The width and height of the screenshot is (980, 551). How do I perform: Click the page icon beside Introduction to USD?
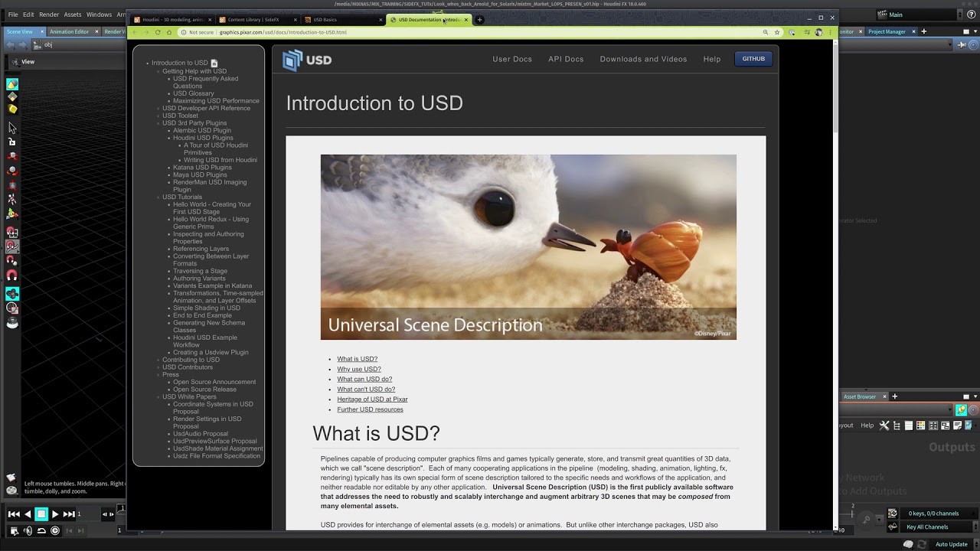pyautogui.click(x=214, y=63)
